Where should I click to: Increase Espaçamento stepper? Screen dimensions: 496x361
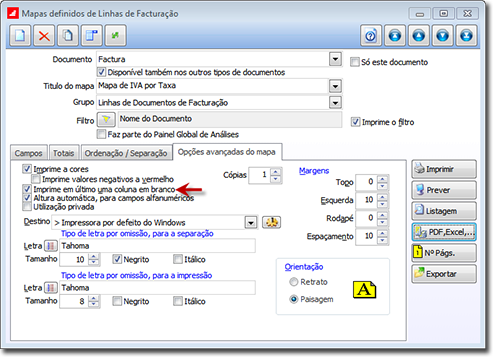(383, 233)
